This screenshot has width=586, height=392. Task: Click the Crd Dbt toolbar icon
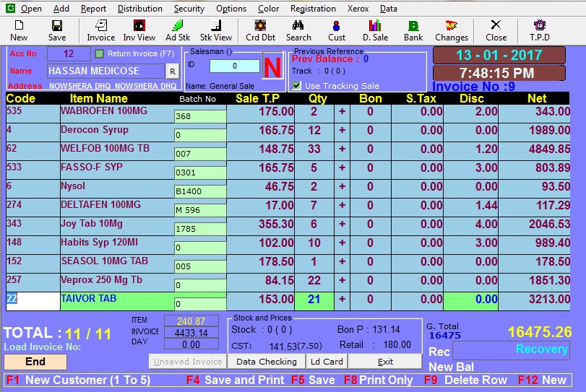tap(260, 25)
